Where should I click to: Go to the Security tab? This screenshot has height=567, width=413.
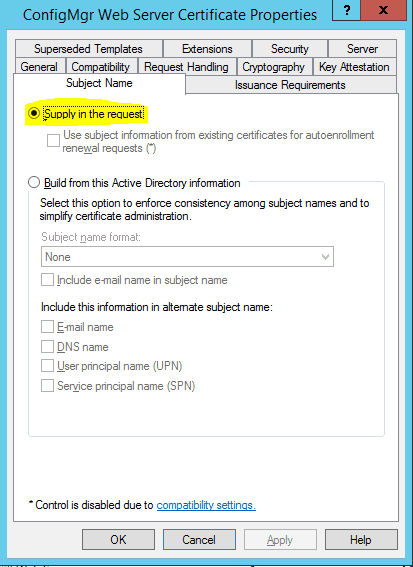(x=290, y=49)
